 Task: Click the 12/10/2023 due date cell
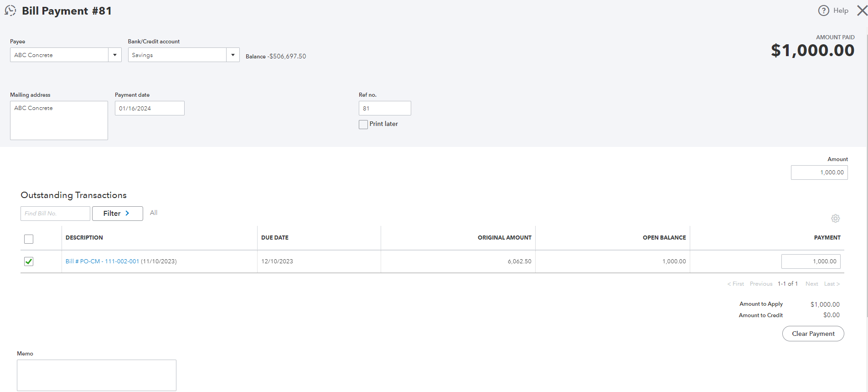tap(277, 261)
